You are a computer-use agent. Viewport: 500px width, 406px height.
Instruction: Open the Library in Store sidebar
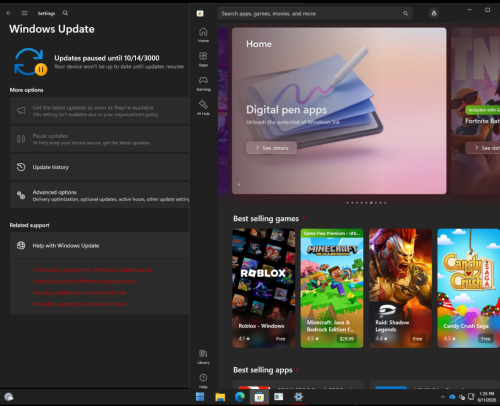(x=203, y=357)
